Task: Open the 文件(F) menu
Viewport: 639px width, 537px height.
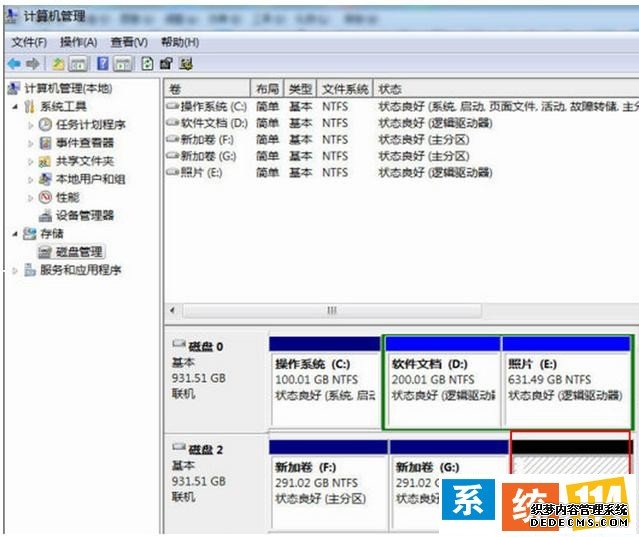Action: [x=29, y=42]
